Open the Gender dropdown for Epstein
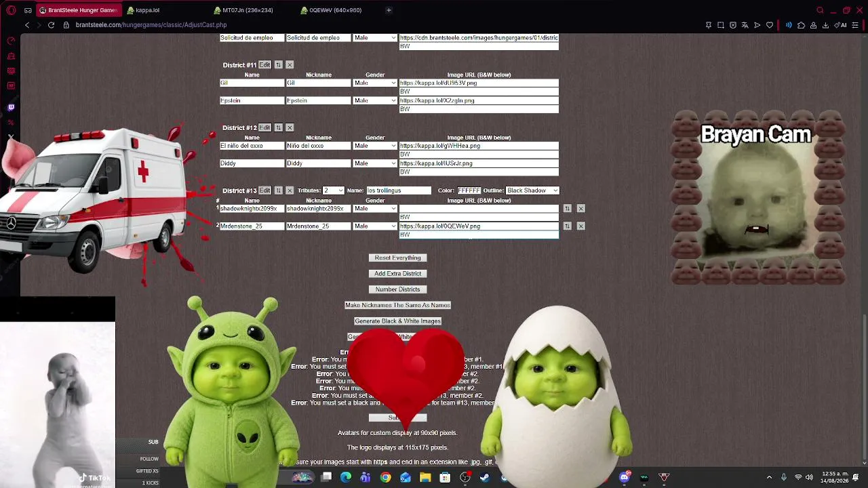 tap(375, 100)
